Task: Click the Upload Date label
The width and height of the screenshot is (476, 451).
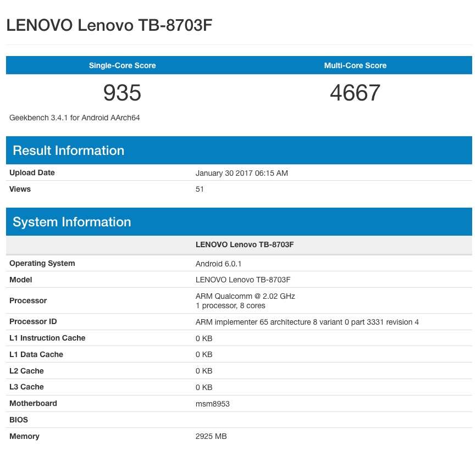Action: point(32,172)
